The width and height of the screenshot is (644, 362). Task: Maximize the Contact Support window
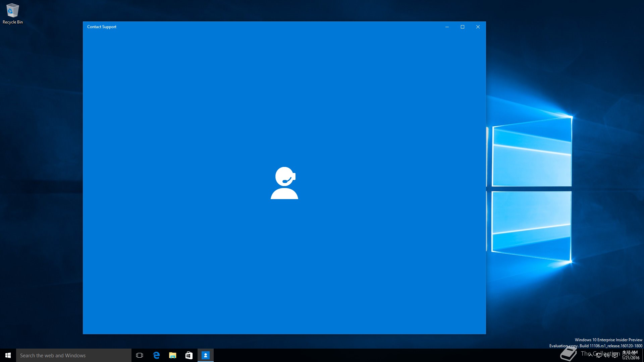pos(463,27)
